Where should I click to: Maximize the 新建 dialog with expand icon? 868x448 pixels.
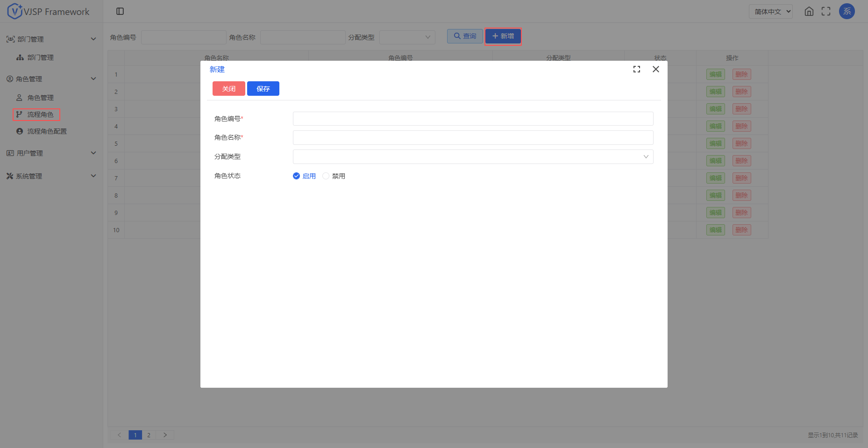point(637,69)
